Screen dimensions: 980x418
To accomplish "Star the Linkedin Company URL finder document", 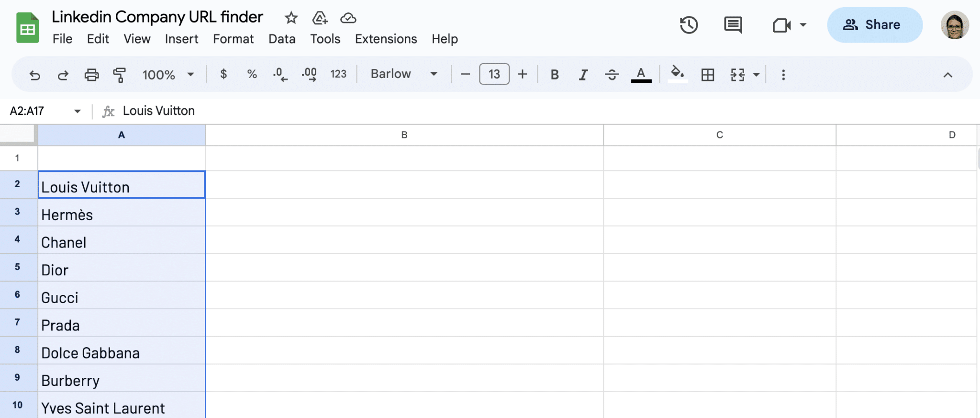I will tap(291, 18).
